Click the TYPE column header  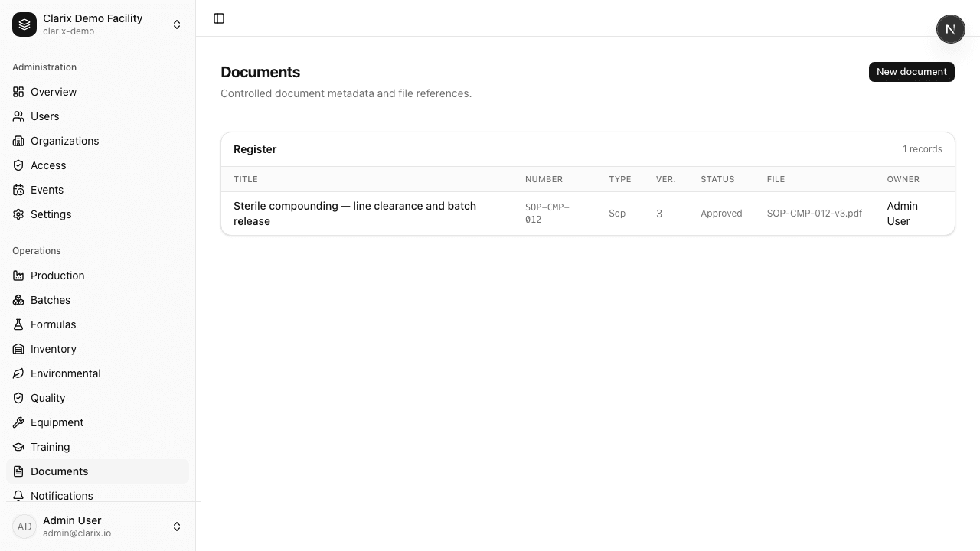tap(620, 179)
